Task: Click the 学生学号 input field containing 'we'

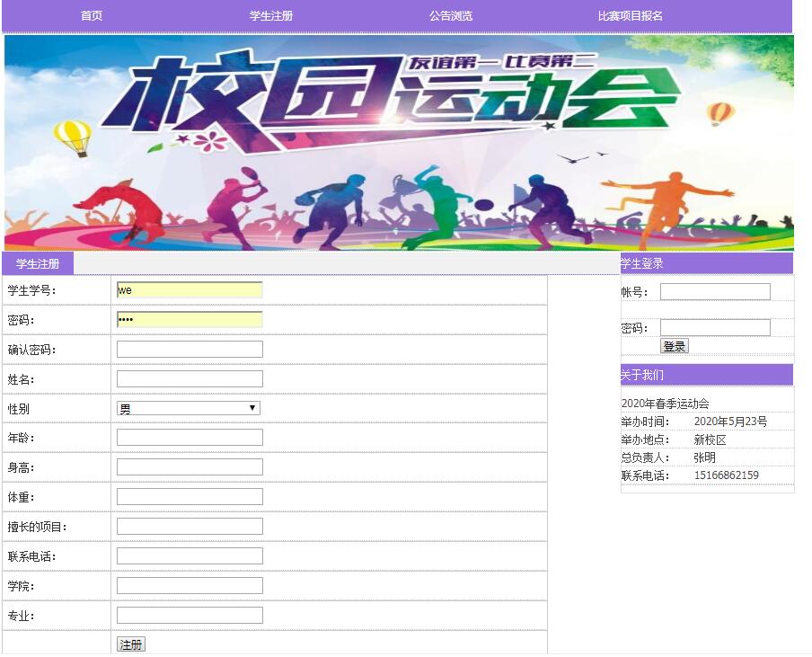Action: (190, 290)
